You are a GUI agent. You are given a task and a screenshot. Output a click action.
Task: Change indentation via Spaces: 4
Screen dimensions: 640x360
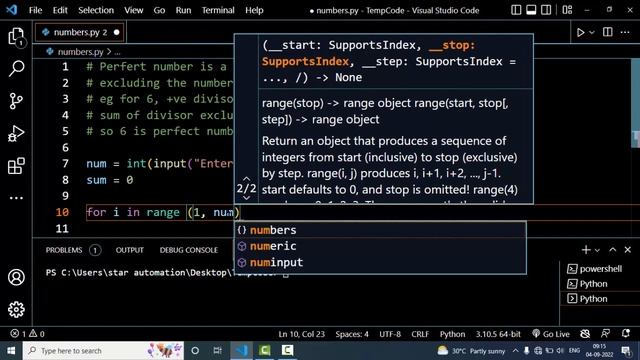(352, 334)
